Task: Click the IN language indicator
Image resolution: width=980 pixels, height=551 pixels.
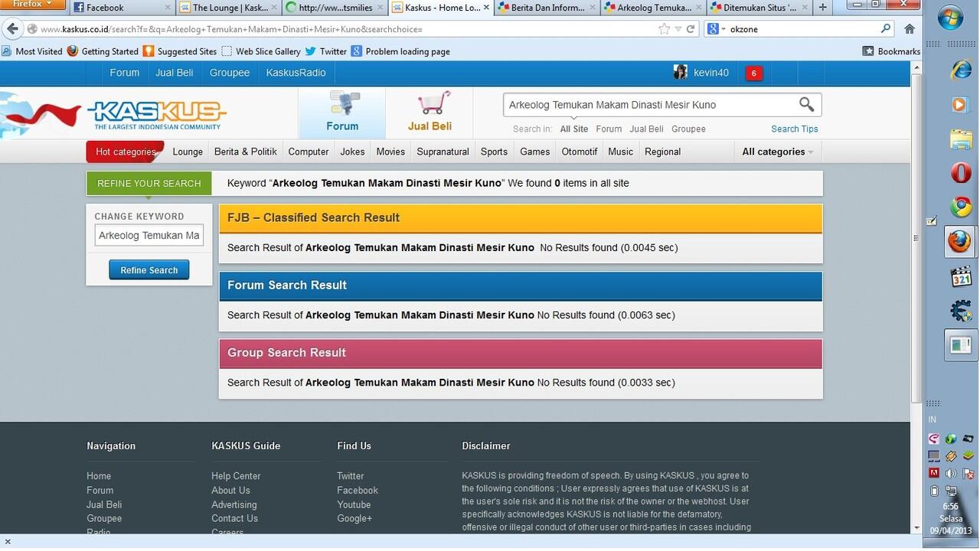Action: [933, 419]
